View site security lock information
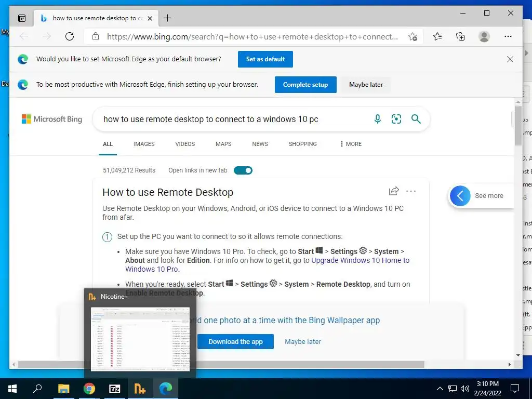This screenshot has height=399, width=532. (96, 36)
